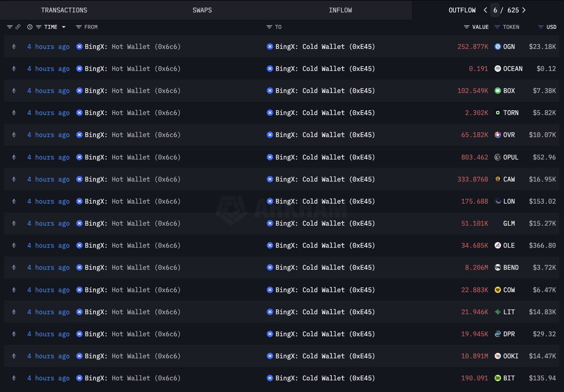Click the DPR token icon
This screenshot has height=392, width=564.
pyautogui.click(x=498, y=334)
